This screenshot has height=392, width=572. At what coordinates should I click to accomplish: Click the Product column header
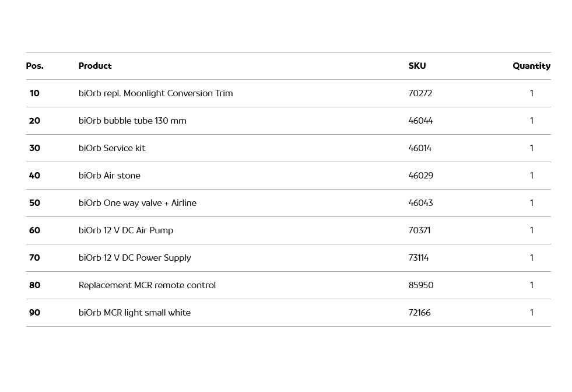click(x=95, y=66)
